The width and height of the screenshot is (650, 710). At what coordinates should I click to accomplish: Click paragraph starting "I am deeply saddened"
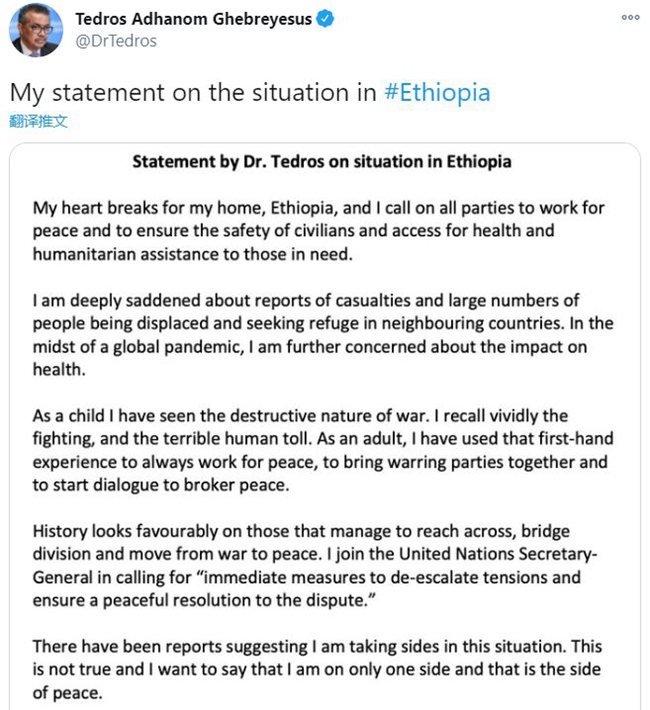coord(323,335)
